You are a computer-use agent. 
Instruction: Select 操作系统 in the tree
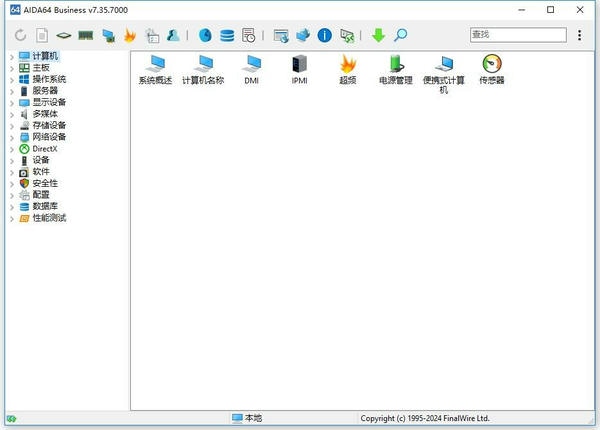click(49, 79)
